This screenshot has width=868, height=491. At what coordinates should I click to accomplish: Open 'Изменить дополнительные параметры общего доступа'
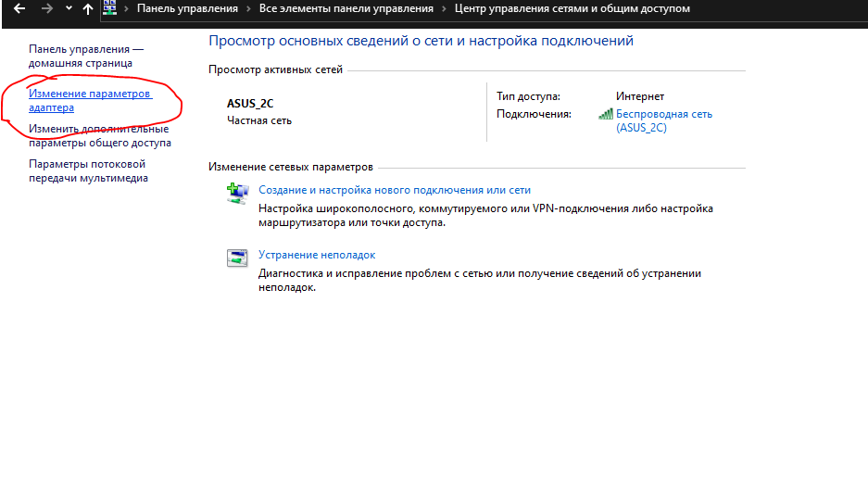100,135
